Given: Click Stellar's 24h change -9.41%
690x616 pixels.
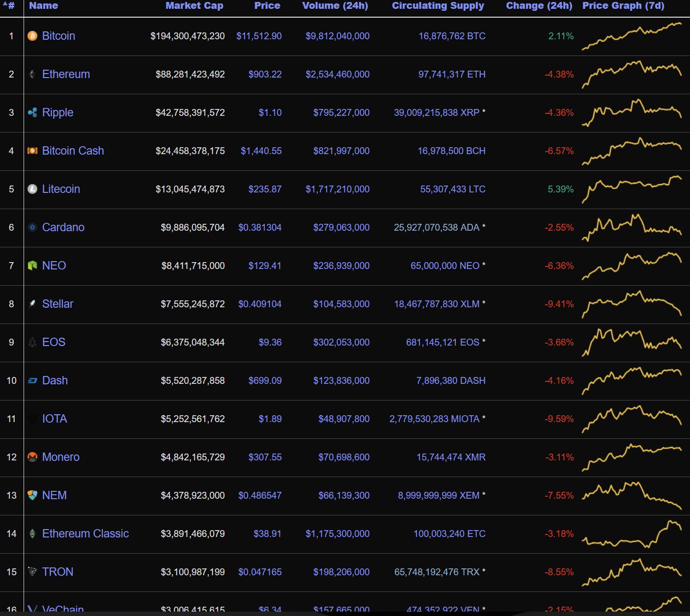Looking at the screenshot, I should (559, 304).
